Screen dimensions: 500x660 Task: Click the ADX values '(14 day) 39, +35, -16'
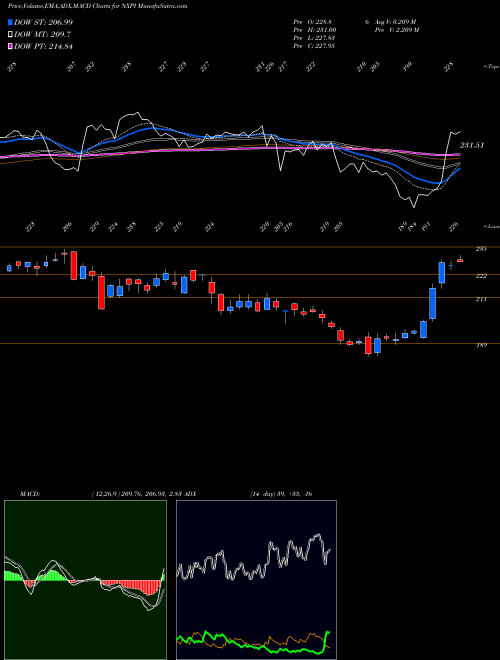click(281, 494)
